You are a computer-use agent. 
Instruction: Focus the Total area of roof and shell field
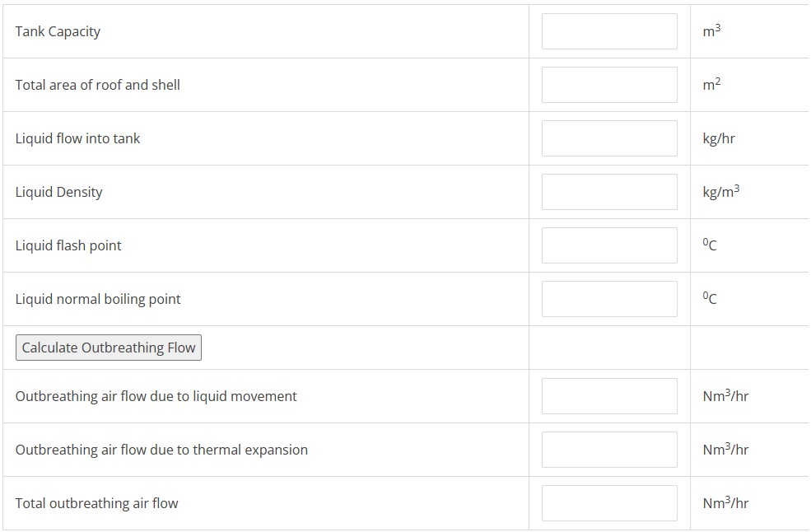point(609,85)
